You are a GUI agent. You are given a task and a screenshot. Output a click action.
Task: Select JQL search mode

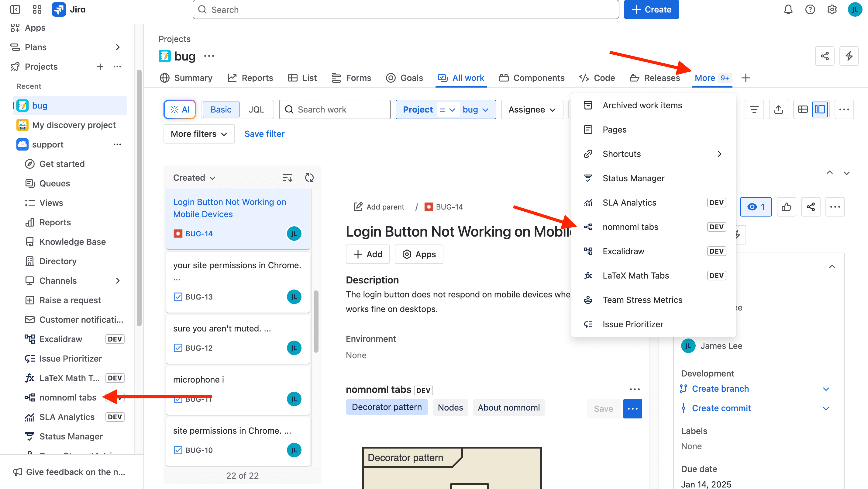click(x=256, y=109)
